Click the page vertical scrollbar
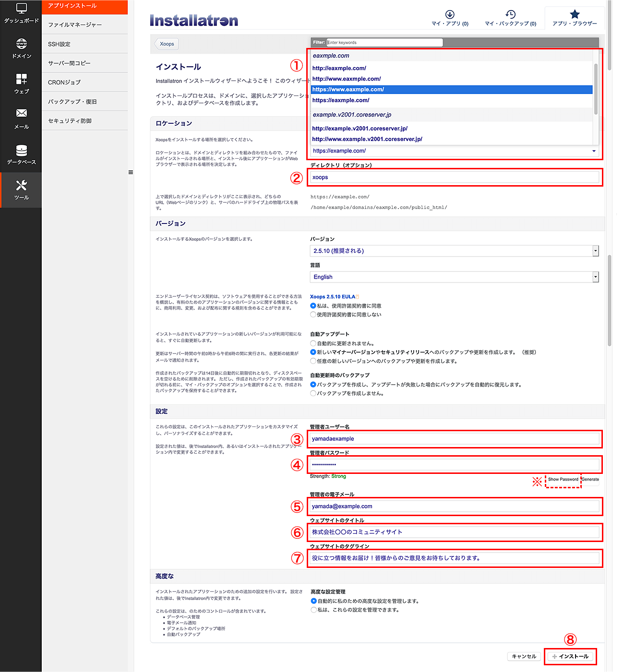Viewport: 624px width, 672px height. tap(610, 300)
